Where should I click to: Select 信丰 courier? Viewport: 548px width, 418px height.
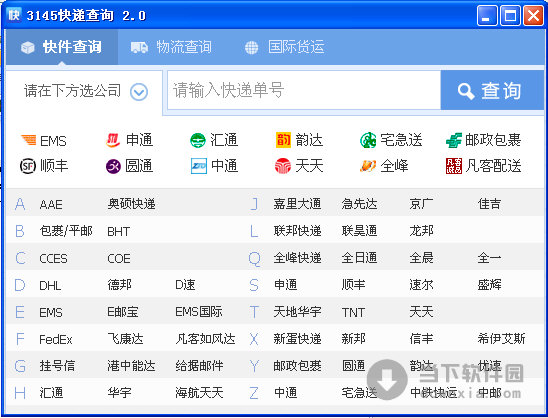point(421,339)
